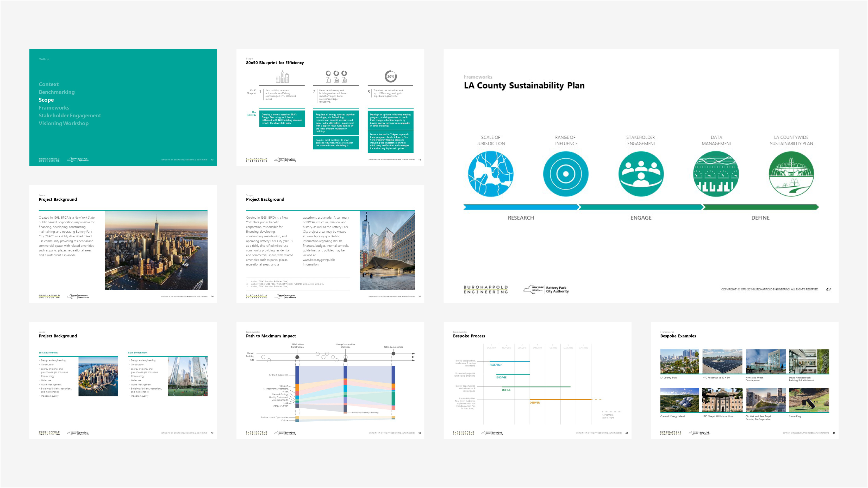Click the dark green DEFINE arrow segment
Screen dimensions: 868x488
(x=760, y=207)
